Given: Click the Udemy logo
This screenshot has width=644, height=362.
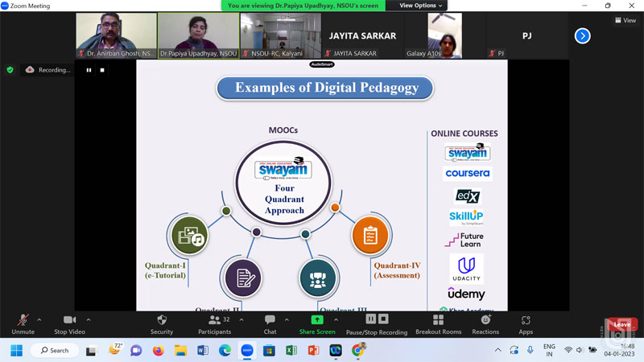Looking at the screenshot, I should 466,294.
